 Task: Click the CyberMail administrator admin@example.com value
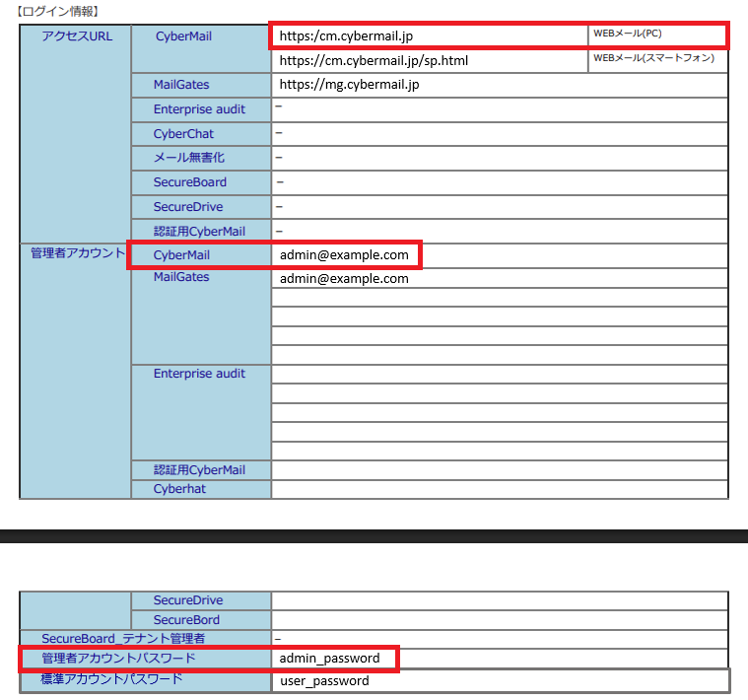[x=344, y=255]
